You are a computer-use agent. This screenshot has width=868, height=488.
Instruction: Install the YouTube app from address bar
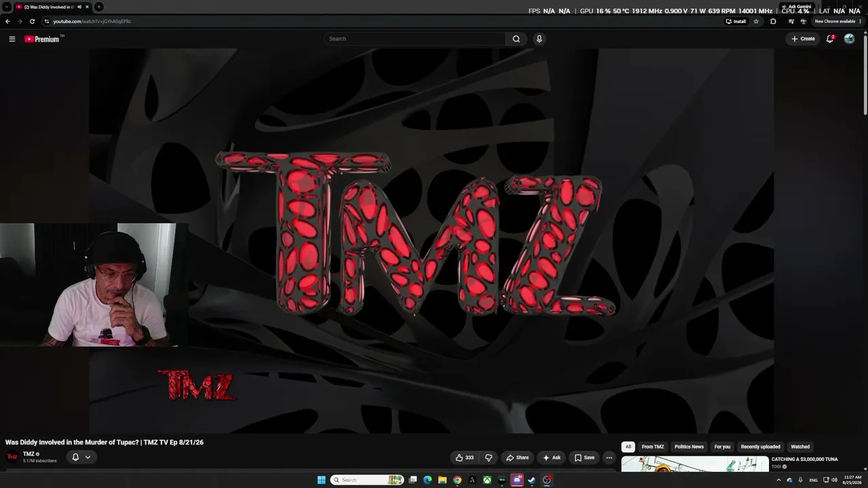point(736,21)
